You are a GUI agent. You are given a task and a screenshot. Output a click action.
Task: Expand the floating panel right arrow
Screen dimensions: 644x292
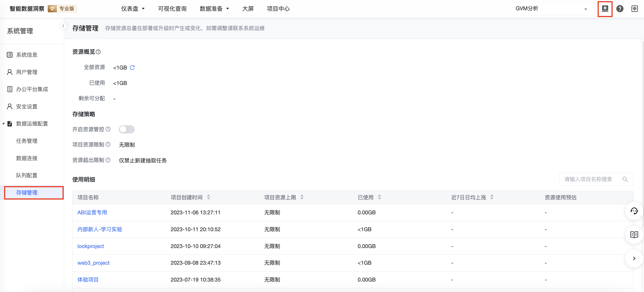pos(634,259)
